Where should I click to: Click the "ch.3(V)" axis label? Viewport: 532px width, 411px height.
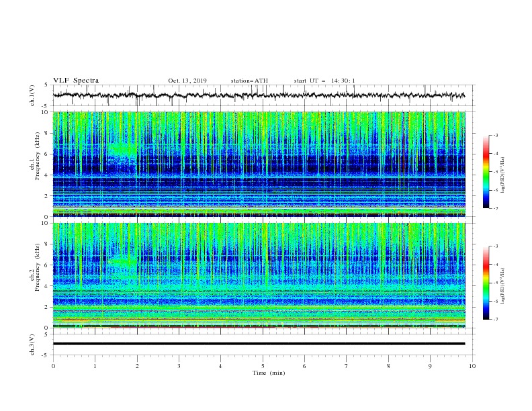pos(32,345)
